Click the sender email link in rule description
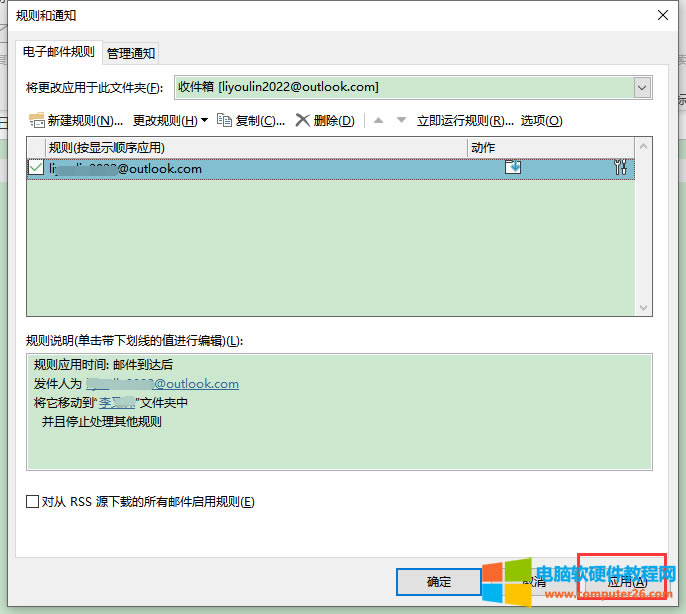Viewport: 686px width, 614px height. [162, 383]
